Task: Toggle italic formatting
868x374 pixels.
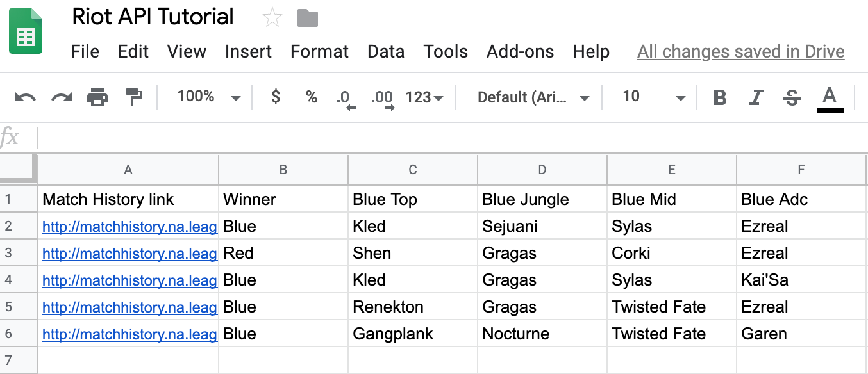Action: click(x=756, y=98)
